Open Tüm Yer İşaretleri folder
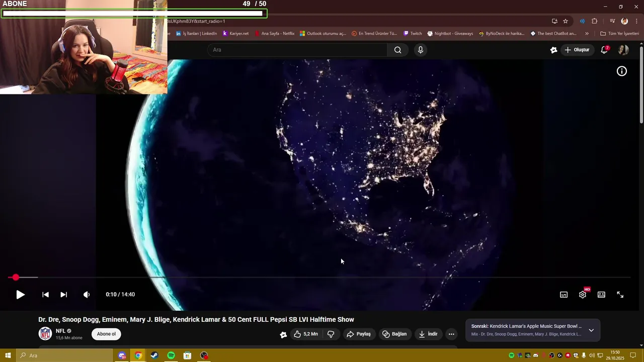Image resolution: width=644 pixels, height=362 pixels. coord(619,34)
